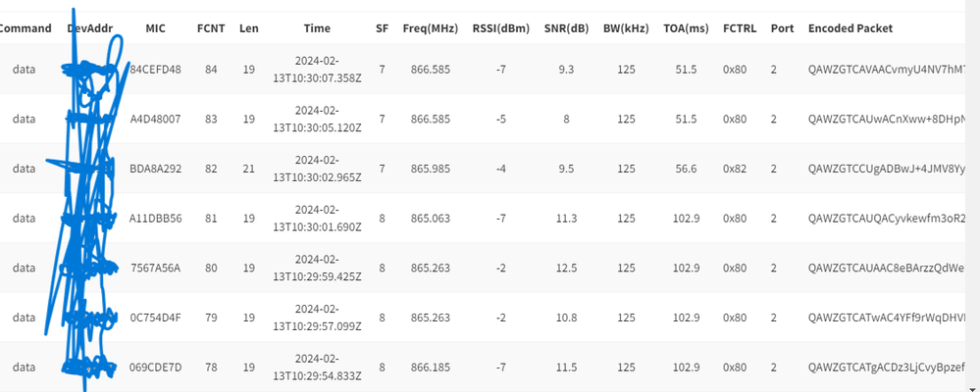The height and width of the screenshot is (392, 980).
Task: Click the Time column header
Action: tap(317, 28)
